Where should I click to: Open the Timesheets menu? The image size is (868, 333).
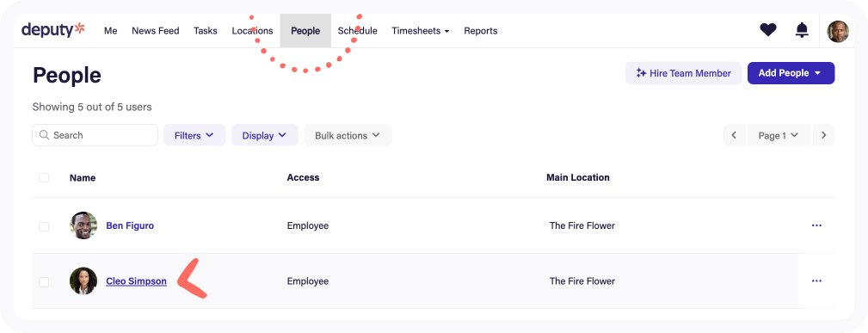coord(420,31)
